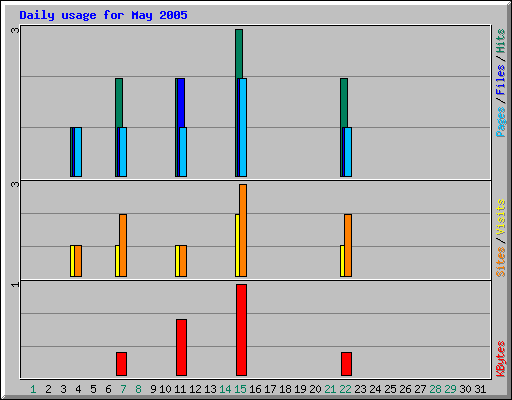
Task: Click the day '4' label on the x-axis
Action: coord(78,389)
